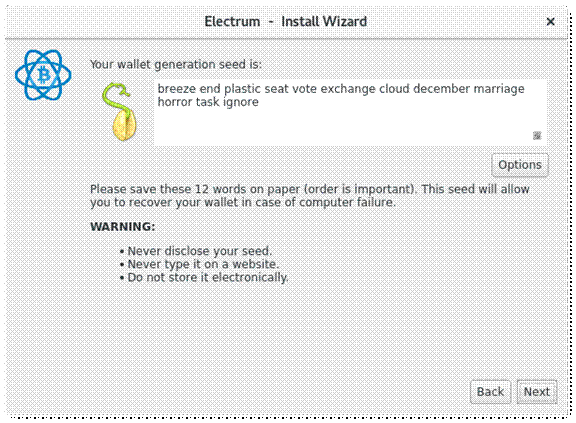Close the Install Wizard window
The image size is (576, 423).
pos(550,22)
